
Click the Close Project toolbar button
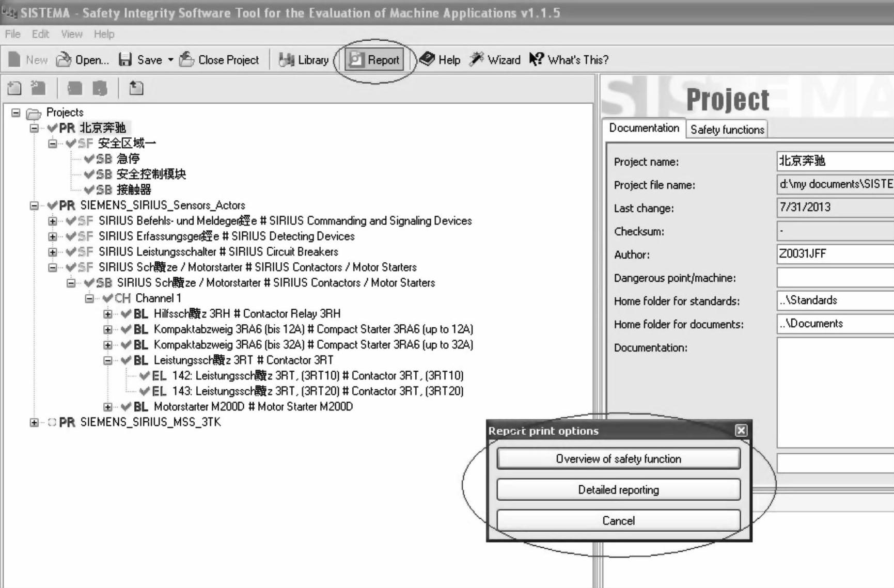pos(219,60)
